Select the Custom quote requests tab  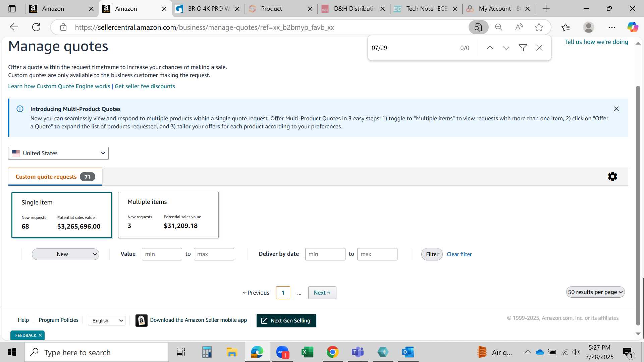click(x=55, y=177)
